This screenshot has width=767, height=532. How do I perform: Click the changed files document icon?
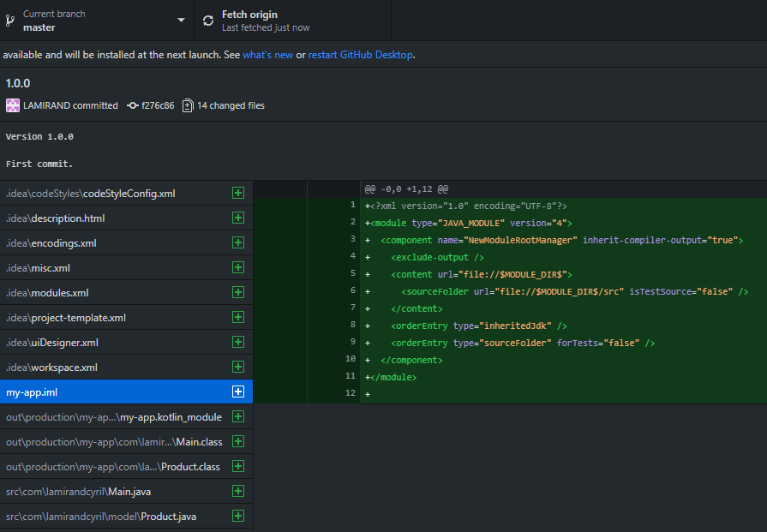(x=188, y=105)
